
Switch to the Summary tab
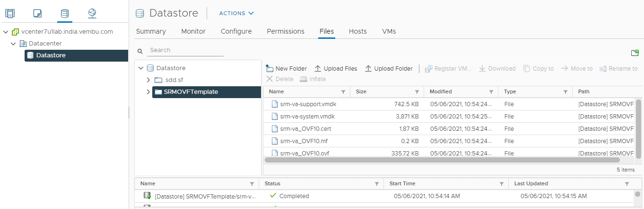151,31
